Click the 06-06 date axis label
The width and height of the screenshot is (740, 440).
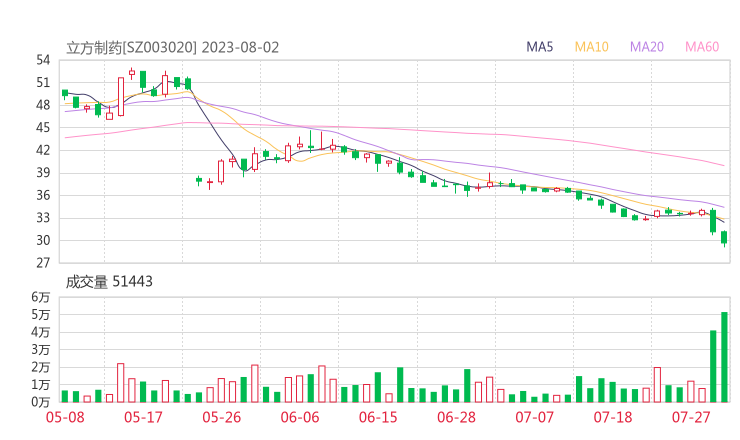click(x=300, y=417)
